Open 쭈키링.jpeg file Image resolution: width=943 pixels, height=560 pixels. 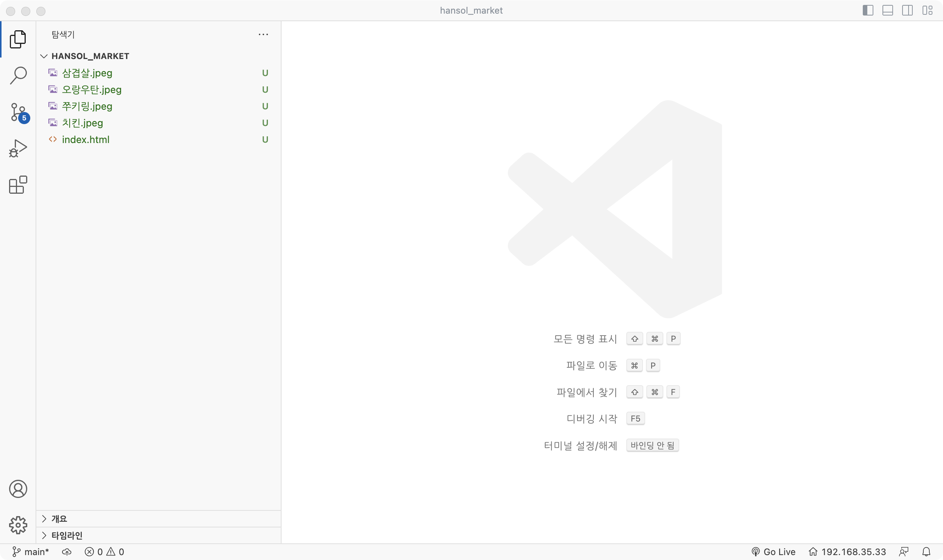(x=159, y=106)
